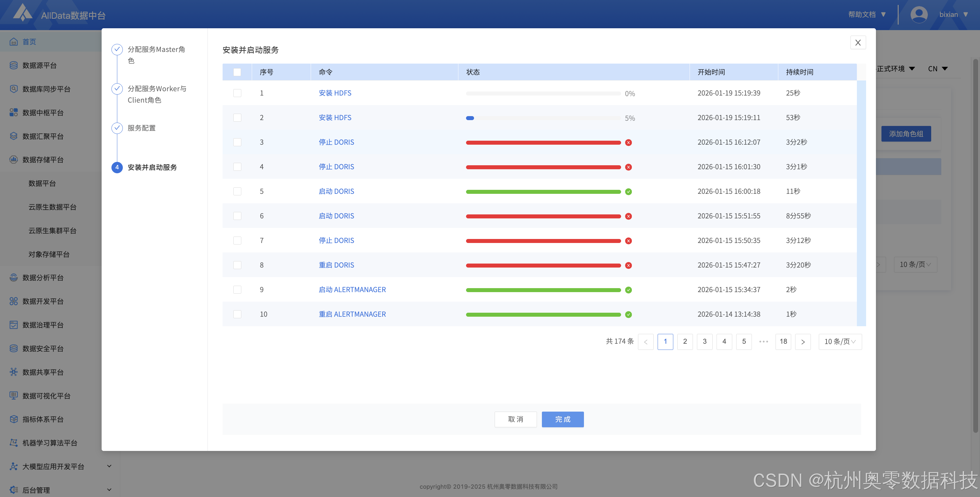
Task: Click the 机器学习算法平台 sidebar icon
Action: pos(14,443)
